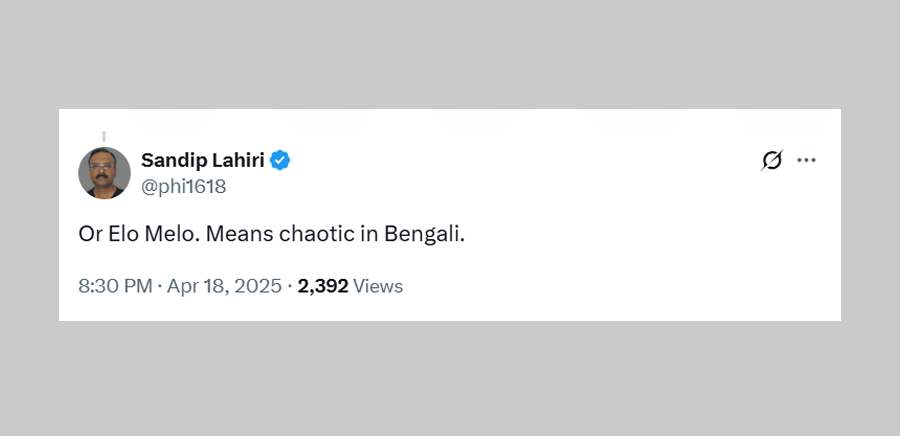Click the blue verified checkmark badge
The width and height of the screenshot is (900, 436).
coord(280,160)
